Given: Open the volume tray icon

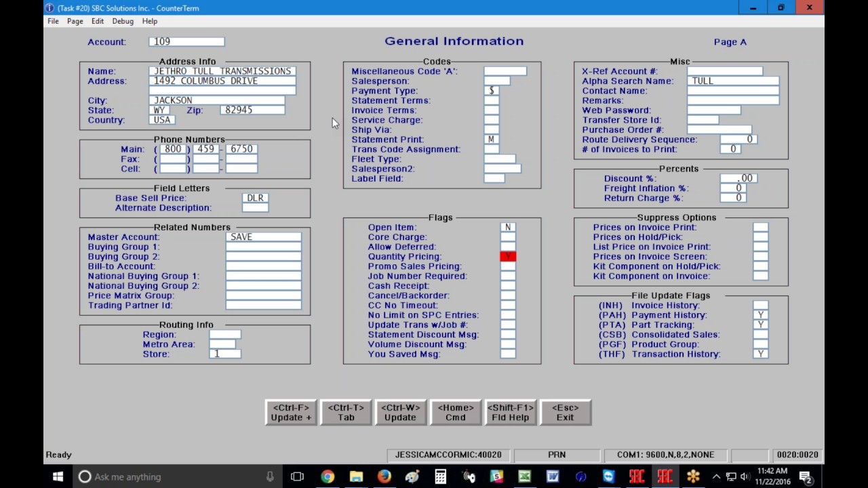Looking at the screenshot, I should pos(745,476).
